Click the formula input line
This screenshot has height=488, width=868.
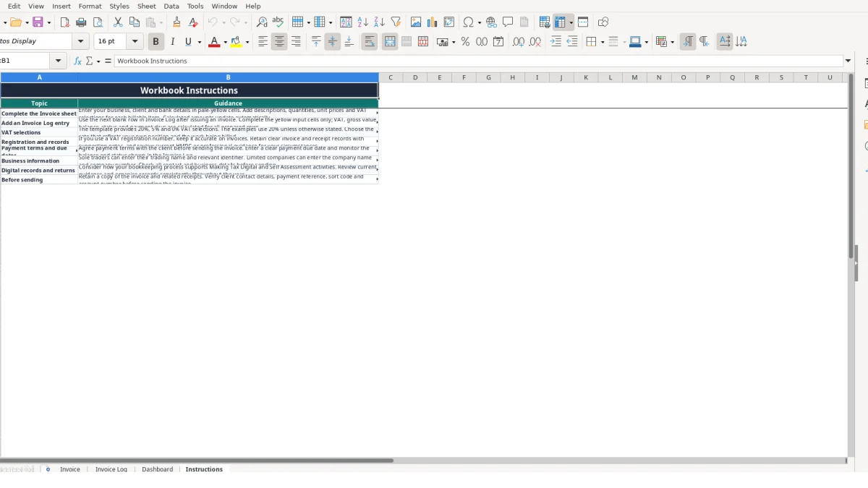pyautogui.click(x=479, y=61)
